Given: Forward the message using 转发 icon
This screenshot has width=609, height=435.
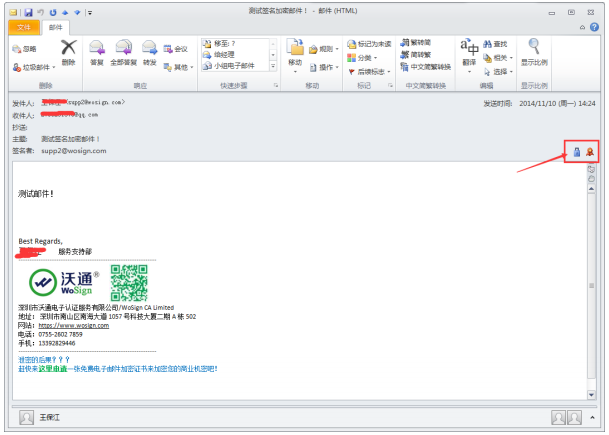Looking at the screenshot, I should [x=149, y=51].
